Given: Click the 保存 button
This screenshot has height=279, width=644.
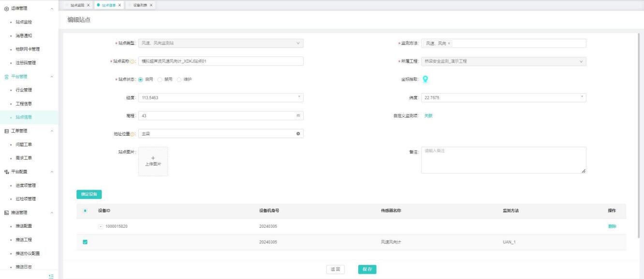Looking at the screenshot, I should point(367,269).
